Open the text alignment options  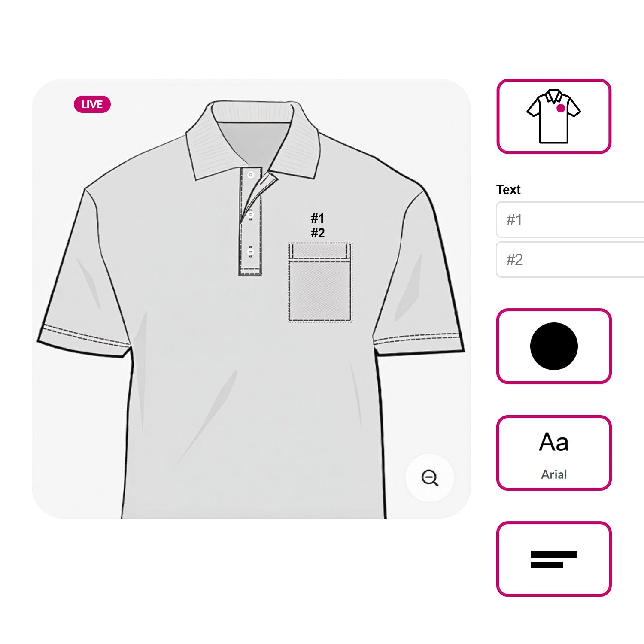(554, 559)
